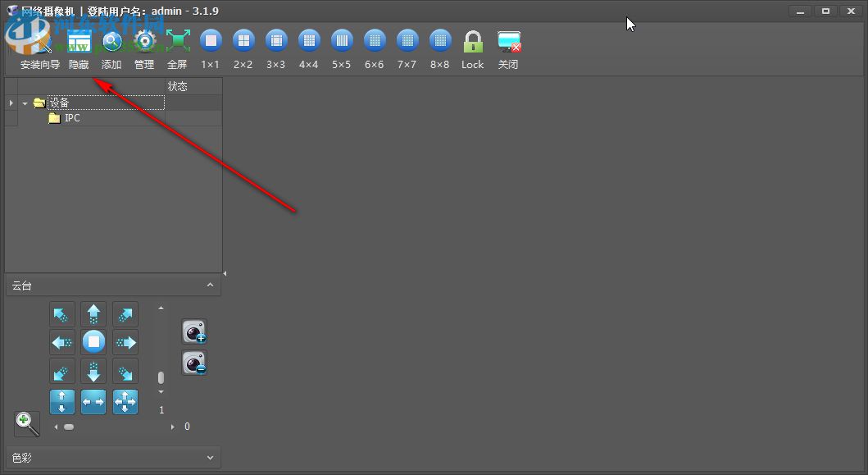The height and width of the screenshot is (475, 868).
Task: Collapse the 云台 panel
Action: click(210, 285)
